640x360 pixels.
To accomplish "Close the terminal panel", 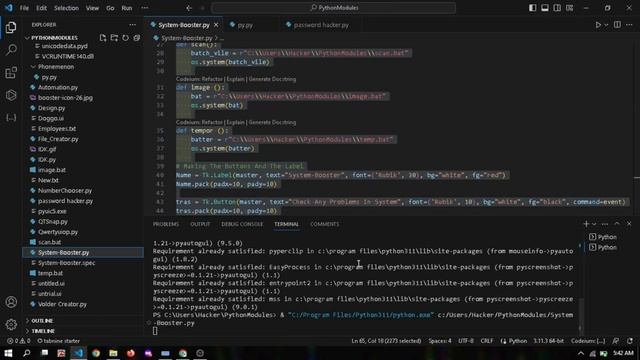I will (629, 224).
